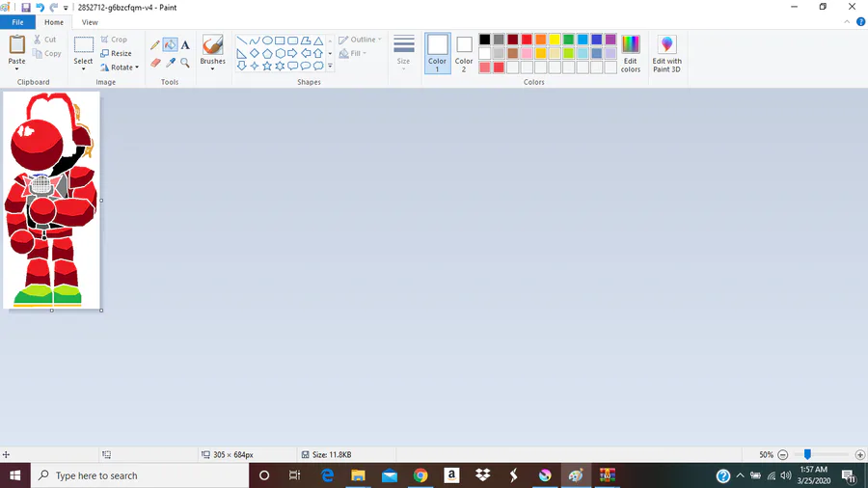868x488 pixels.
Task: Open the Windows Start menu
Action: (x=14, y=475)
